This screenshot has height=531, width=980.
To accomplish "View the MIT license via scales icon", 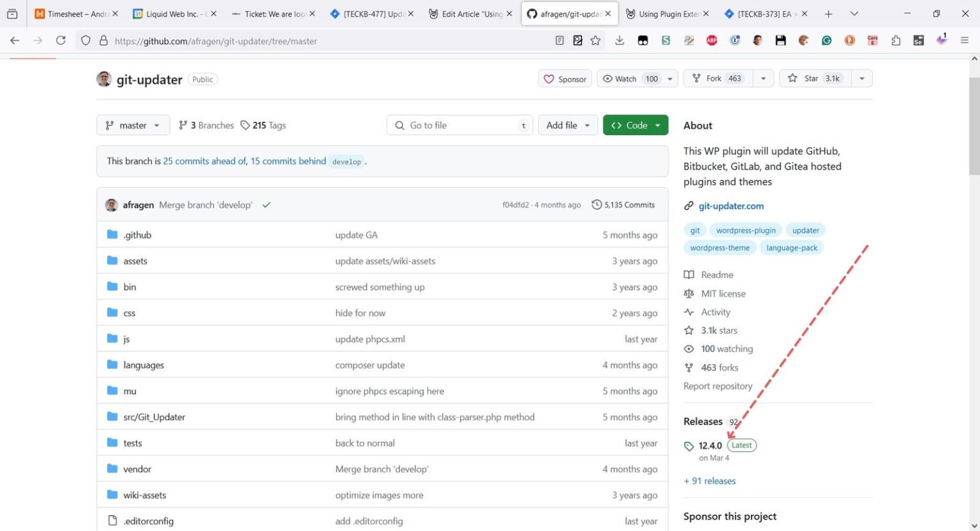I will (689, 293).
